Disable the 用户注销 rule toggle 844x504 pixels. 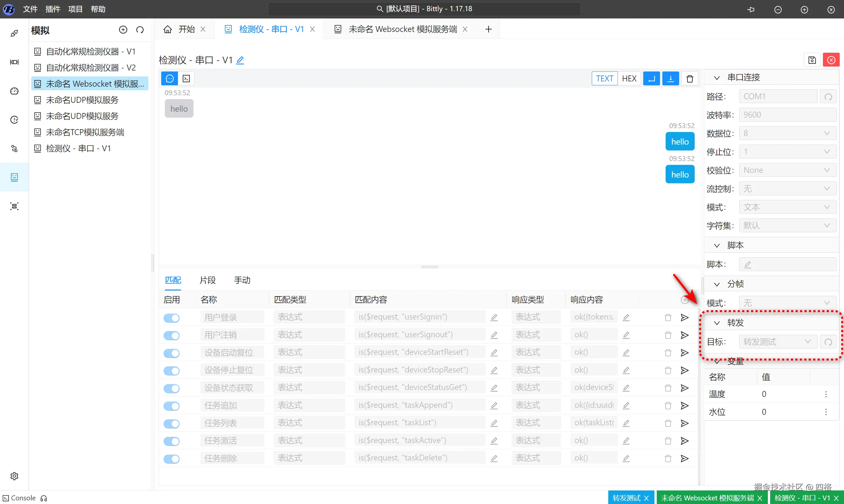(172, 336)
